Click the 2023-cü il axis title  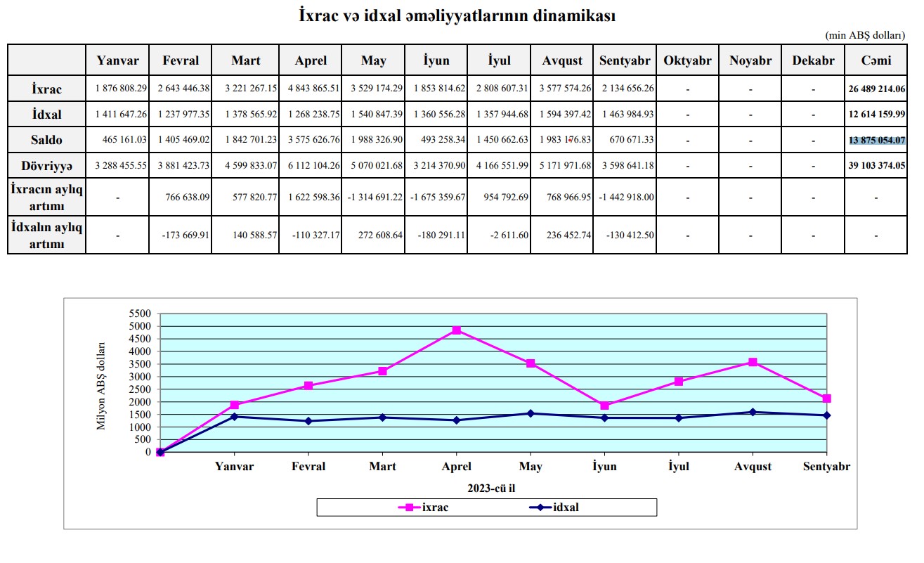point(493,487)
